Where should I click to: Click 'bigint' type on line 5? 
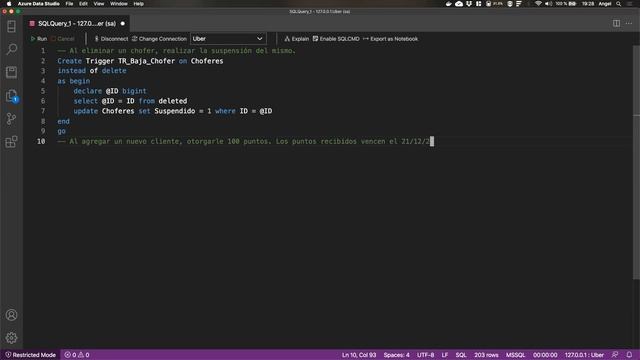click(134, 91)
